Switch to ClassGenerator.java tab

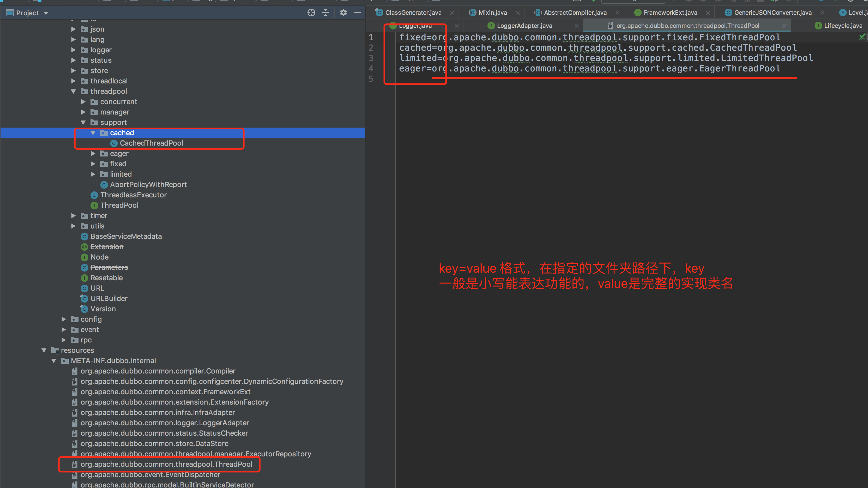tap(413, 13)
